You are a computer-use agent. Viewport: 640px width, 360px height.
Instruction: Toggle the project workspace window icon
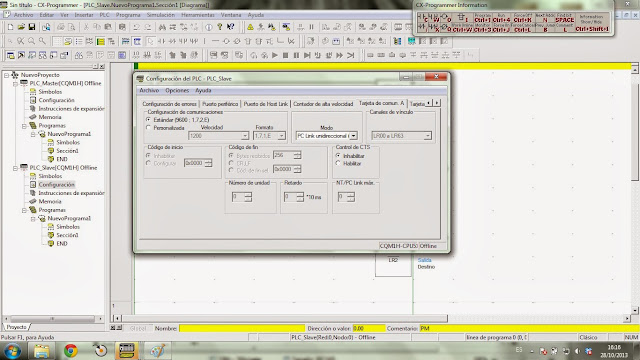click(10, 55)
